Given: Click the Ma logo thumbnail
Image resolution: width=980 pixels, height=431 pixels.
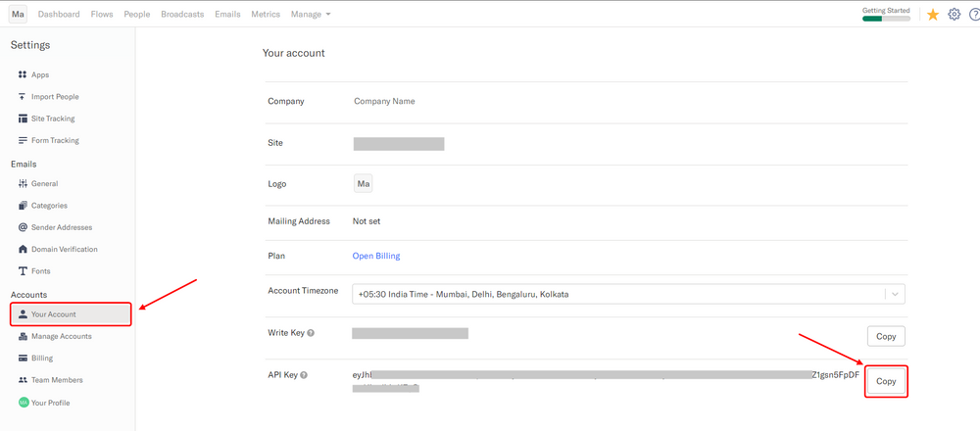Looking at the screenshot, I should pos(364,184).
